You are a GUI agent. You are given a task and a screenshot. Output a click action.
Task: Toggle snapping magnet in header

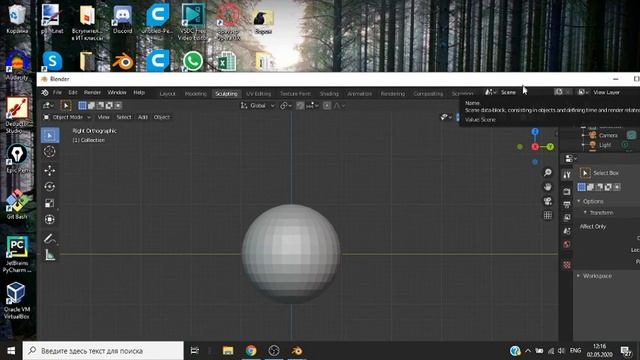[x=300, y=106]
